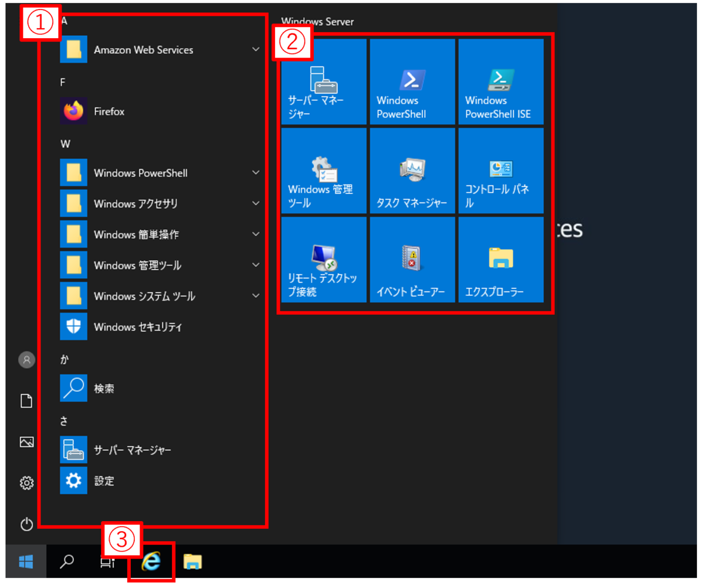Click the letter header A
This screenshot has width=704, height=588.
(x=64, y=21)
